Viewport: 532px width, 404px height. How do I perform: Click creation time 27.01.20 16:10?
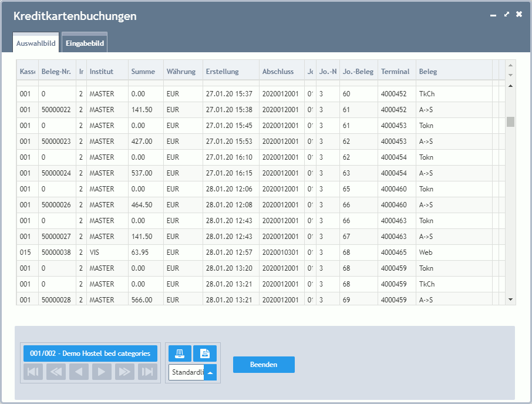pos(229,157)
